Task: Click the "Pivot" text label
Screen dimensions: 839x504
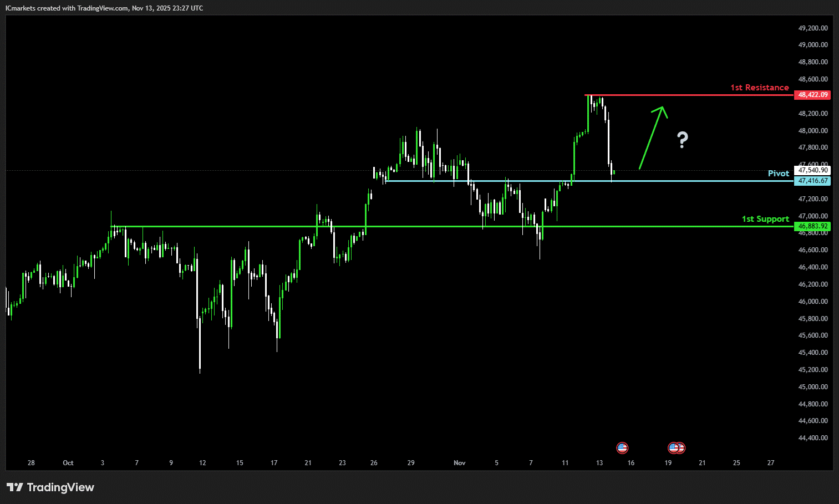Action: 778,174
